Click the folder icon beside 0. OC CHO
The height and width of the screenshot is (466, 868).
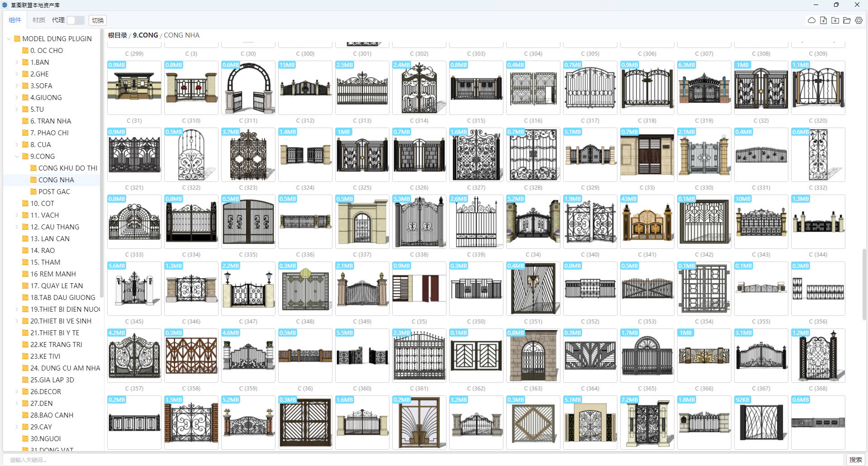point(25,50)
